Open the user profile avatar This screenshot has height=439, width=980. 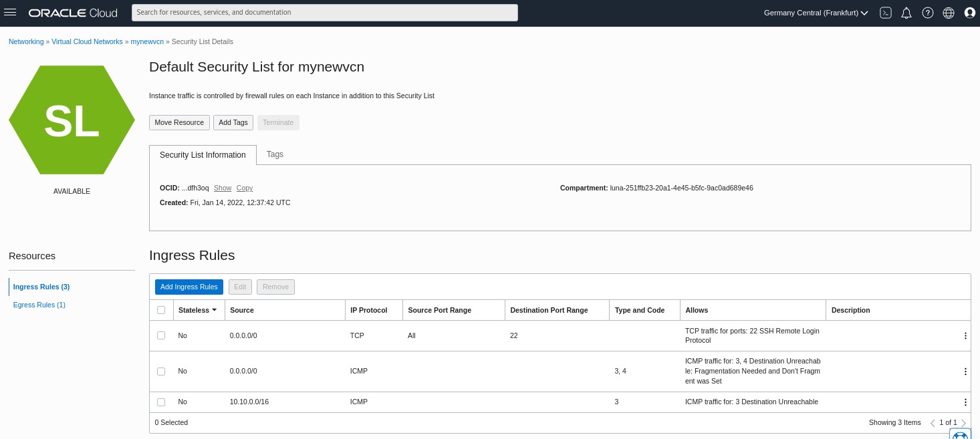(x=970, y=13)
